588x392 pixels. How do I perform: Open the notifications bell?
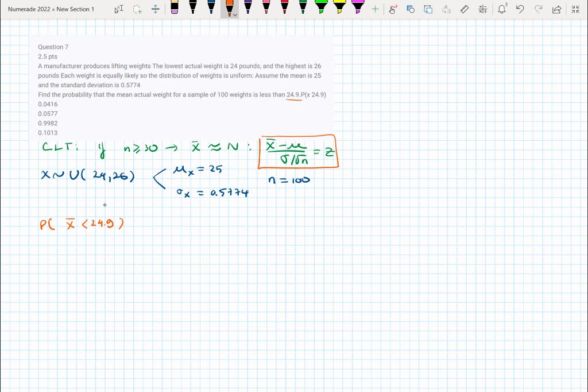502,9
